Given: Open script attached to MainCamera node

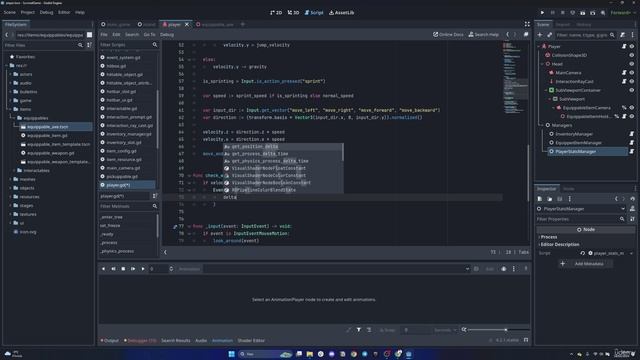Looking at the screenshot, I should pyautogui.click(x=624, y=73).
